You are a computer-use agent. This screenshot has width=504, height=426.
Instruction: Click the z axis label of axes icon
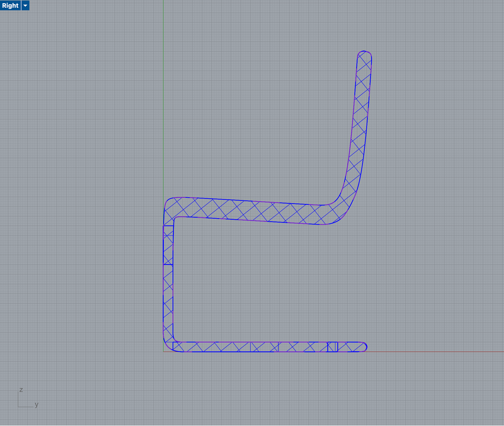[x=21, y=390]
